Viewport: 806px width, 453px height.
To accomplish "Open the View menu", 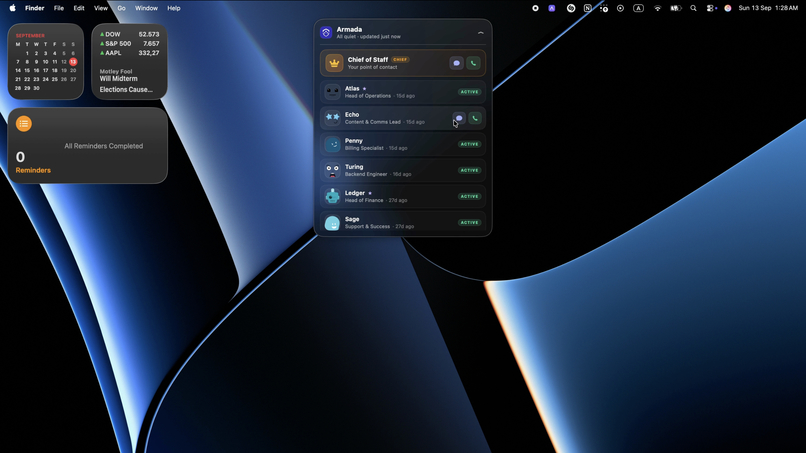I will [x=101, y=8].
